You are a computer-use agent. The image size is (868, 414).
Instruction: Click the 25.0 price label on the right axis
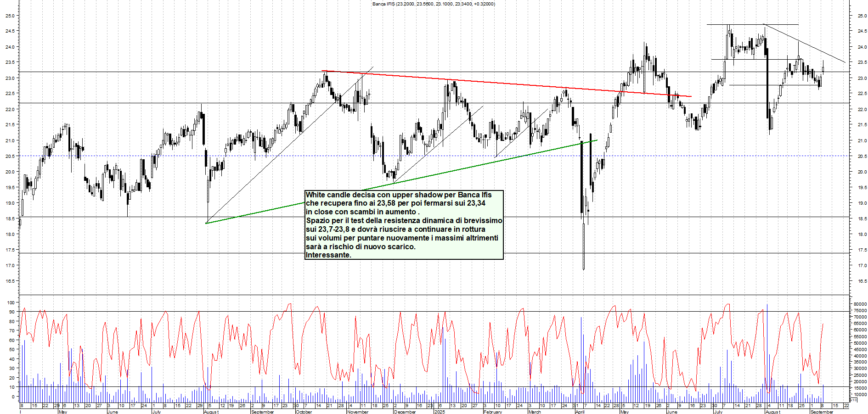pyautogui.click(x=862, y=16)
